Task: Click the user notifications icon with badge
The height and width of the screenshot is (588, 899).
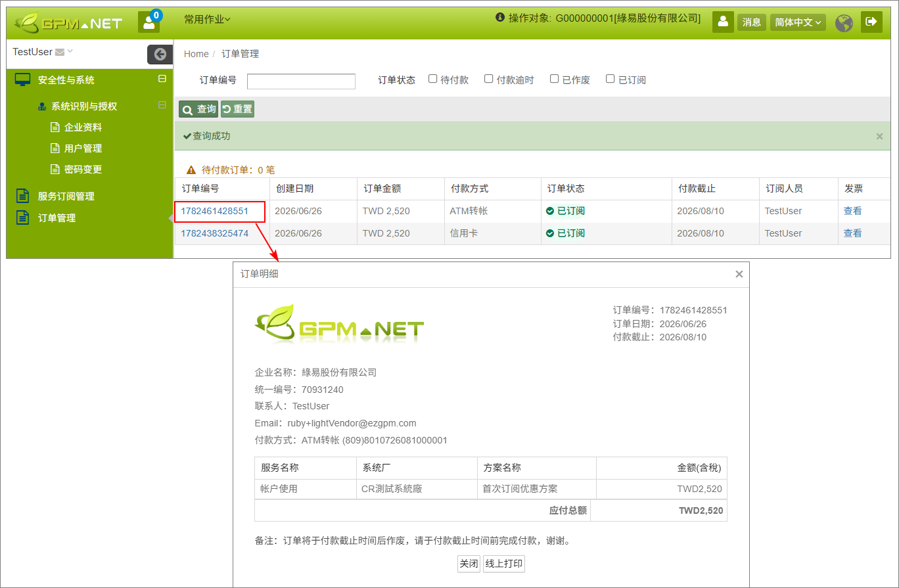Action: pos(149,22)
